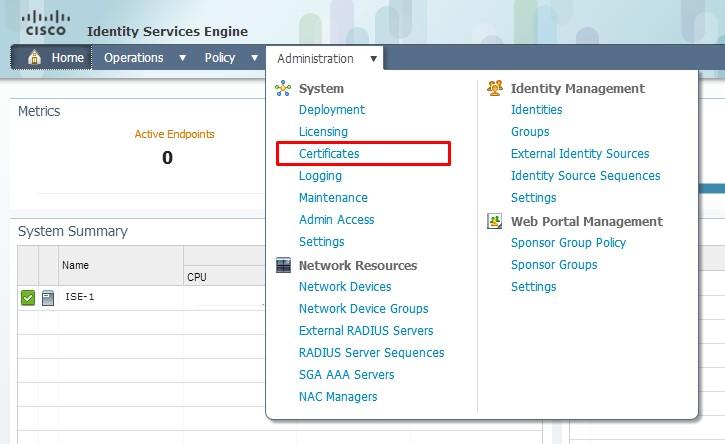This screenshot has height=444, width=725.
Task: Open the Licensing page
Action: tap(323, 132)
